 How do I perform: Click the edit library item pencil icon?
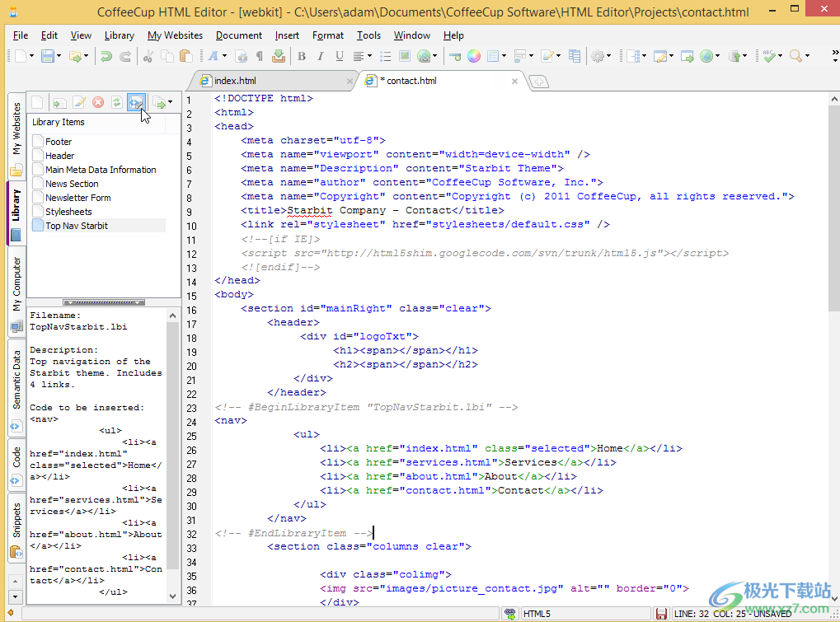[x=79, y=102]
